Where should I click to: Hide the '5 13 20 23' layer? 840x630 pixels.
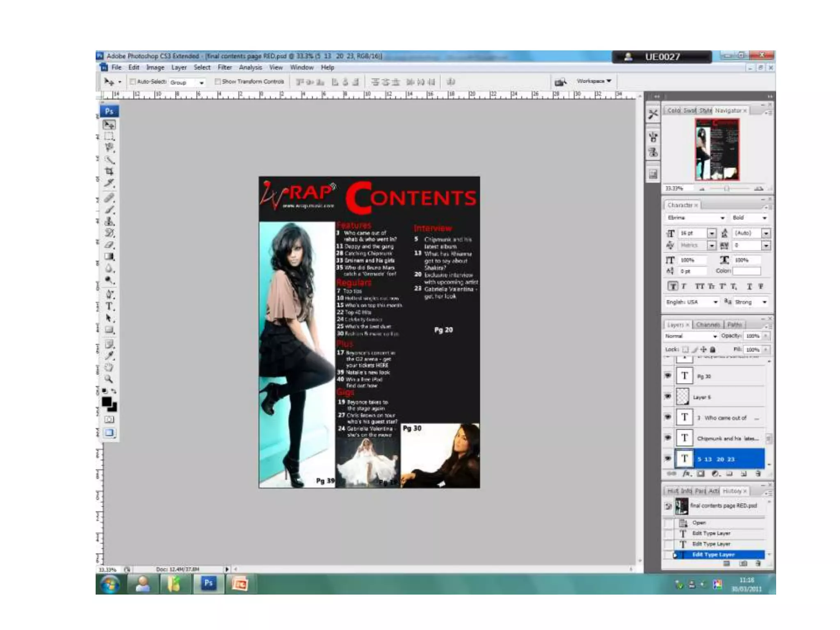668,458
